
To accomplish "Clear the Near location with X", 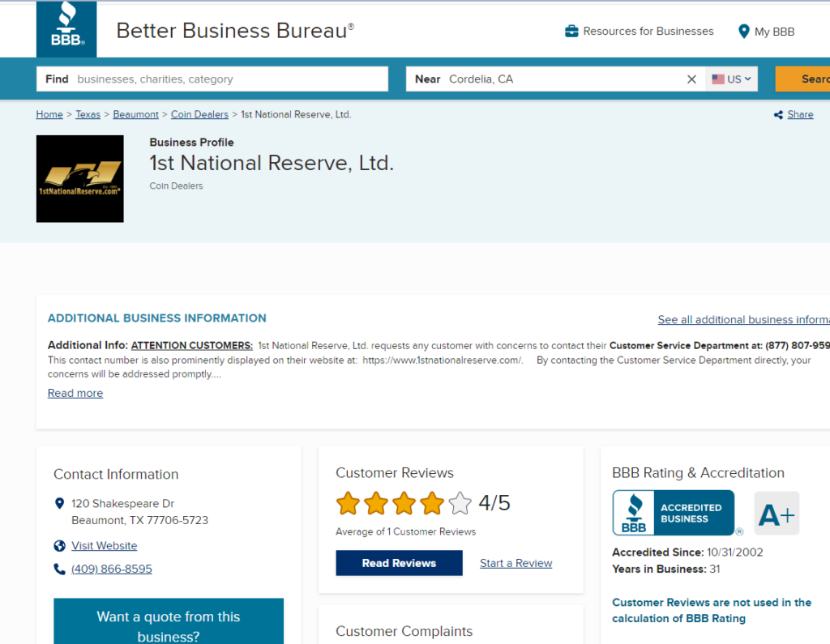I will (691, 79).
